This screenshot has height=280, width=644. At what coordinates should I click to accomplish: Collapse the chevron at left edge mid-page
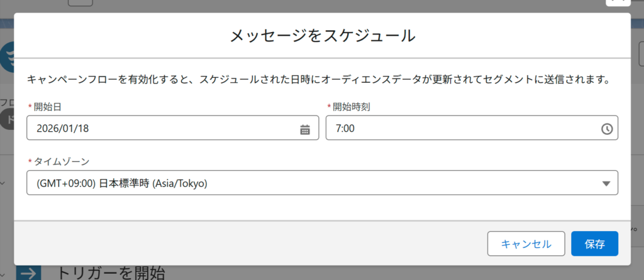[3, 183]
